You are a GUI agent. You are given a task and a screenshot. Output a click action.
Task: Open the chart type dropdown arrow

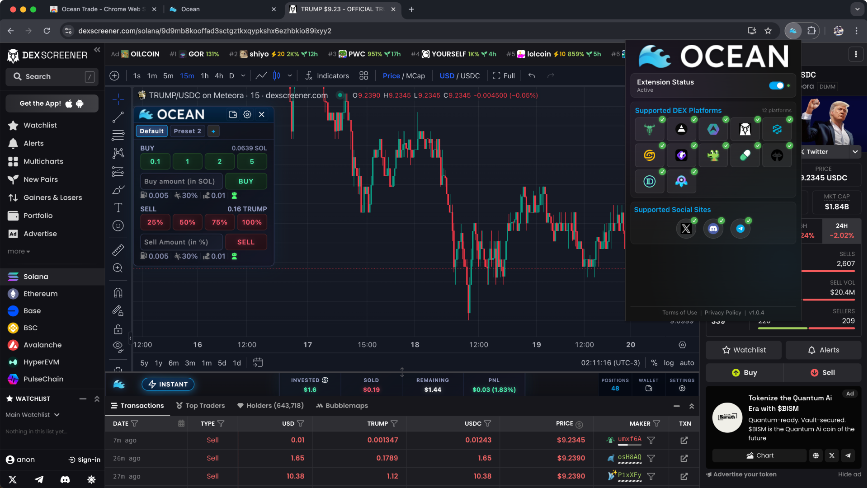(x=290, y=76)
